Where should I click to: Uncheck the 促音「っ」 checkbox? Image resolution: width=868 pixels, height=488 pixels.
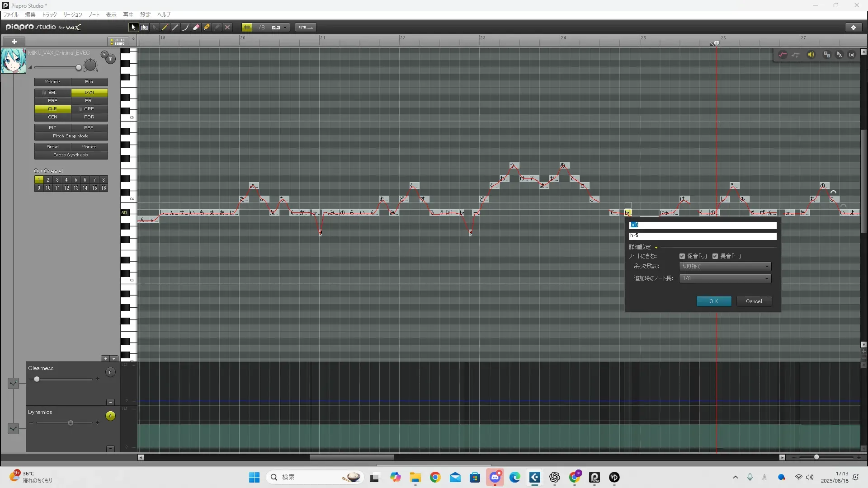click(x=682, y=256)
